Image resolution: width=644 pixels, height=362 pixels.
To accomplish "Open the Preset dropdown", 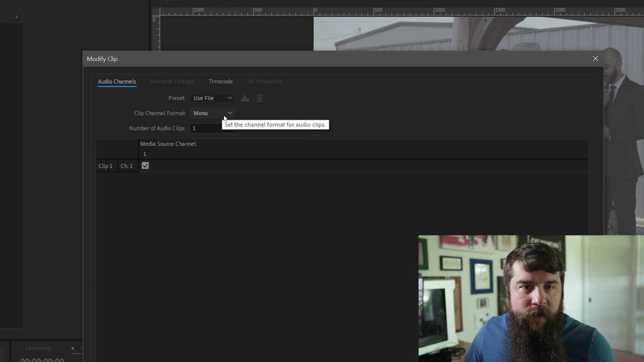I will pos(212,98).
